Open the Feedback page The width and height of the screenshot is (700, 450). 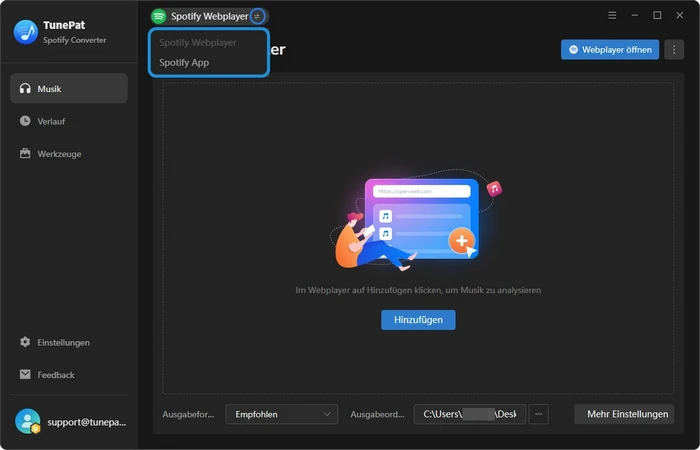pos(69,375)
